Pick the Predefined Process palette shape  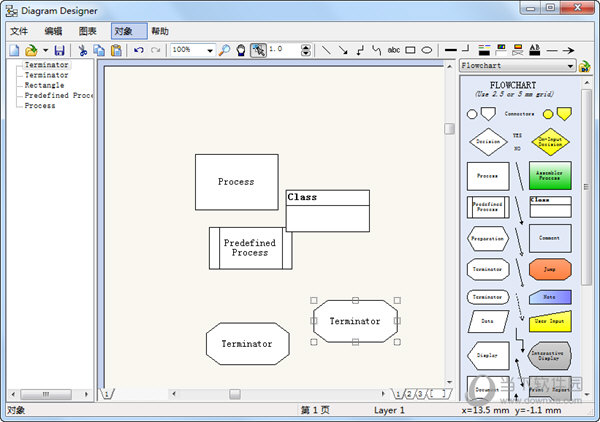tap(488, 207)
